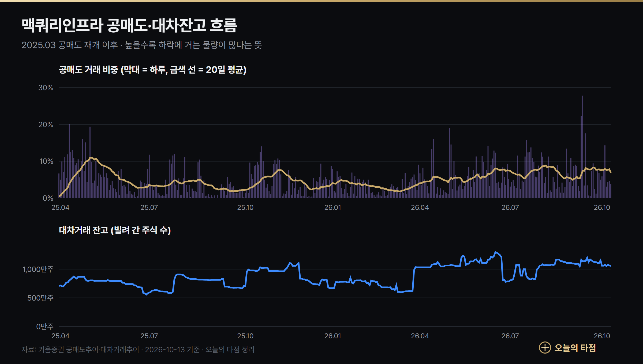643x364 pixels.
Task: Click '25.07' under the loan balance chart
Action: [x=149, y=336]
